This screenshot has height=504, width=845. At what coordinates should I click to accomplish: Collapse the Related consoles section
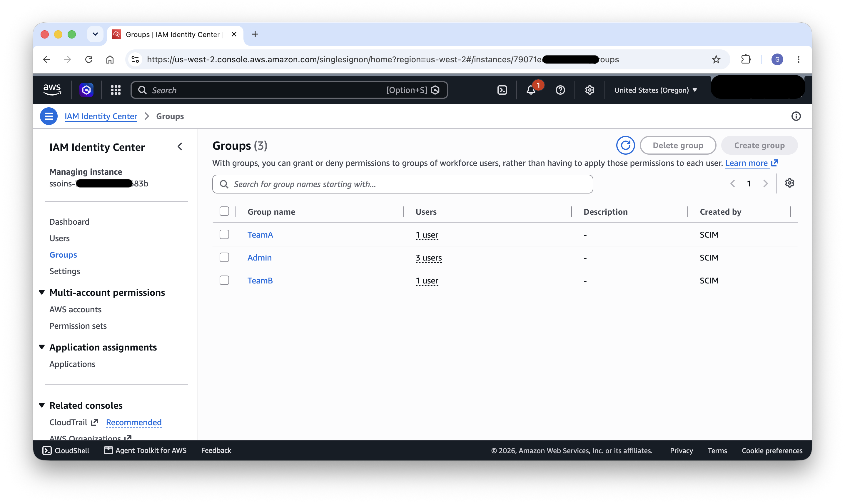(x=42, y=405)
